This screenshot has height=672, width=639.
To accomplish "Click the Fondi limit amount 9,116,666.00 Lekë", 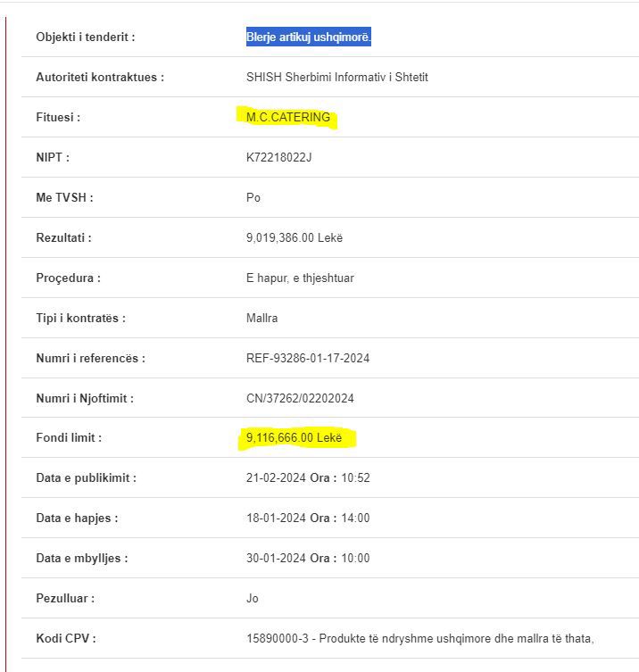I will [294, 437].
